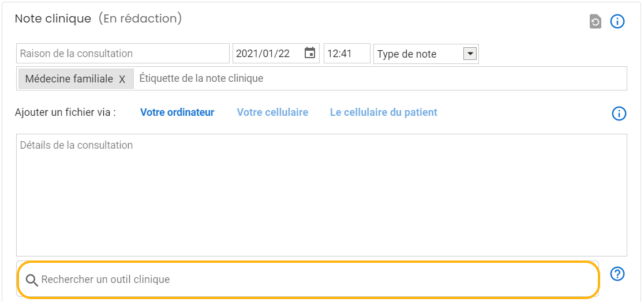
Task: Click info icon on the Ajouter un fichier row
Action: click(x=619, y=114)
